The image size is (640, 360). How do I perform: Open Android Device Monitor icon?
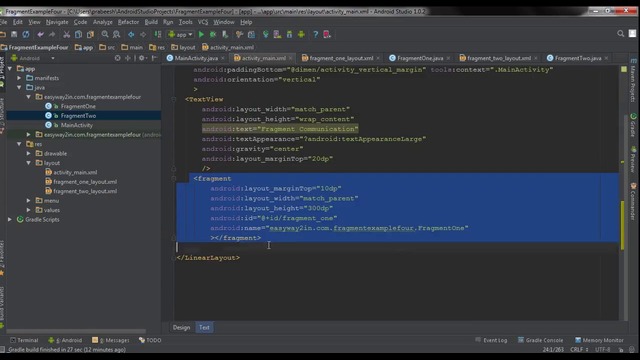point(301,35)
